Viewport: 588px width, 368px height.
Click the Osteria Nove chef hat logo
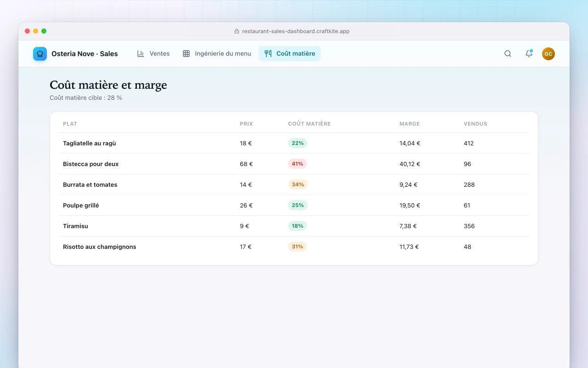pyautogui.click(x=40, y=54)
